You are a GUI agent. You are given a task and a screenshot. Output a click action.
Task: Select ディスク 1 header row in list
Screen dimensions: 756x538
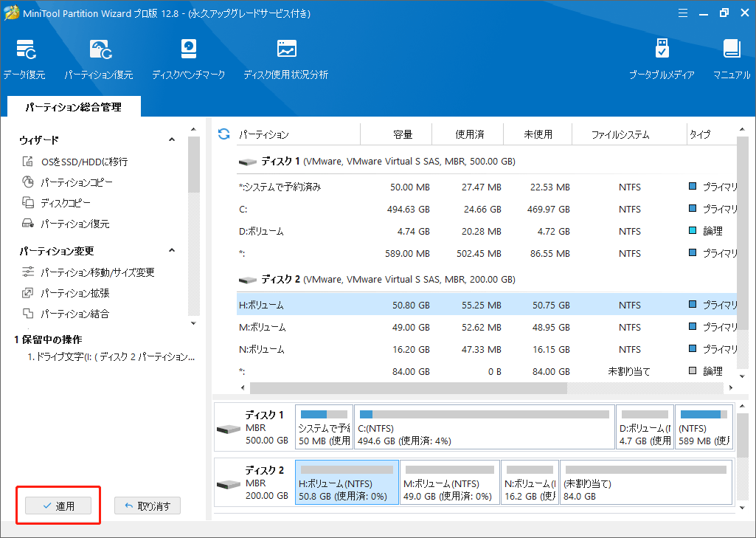[487, 162]
